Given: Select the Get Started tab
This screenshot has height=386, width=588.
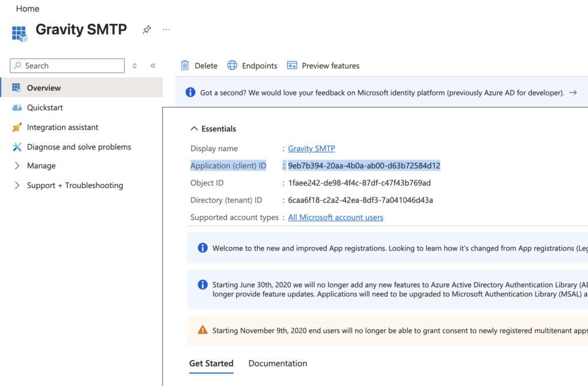Looking at the screenshot, I should pyautogui.click(x=211, y=364).
